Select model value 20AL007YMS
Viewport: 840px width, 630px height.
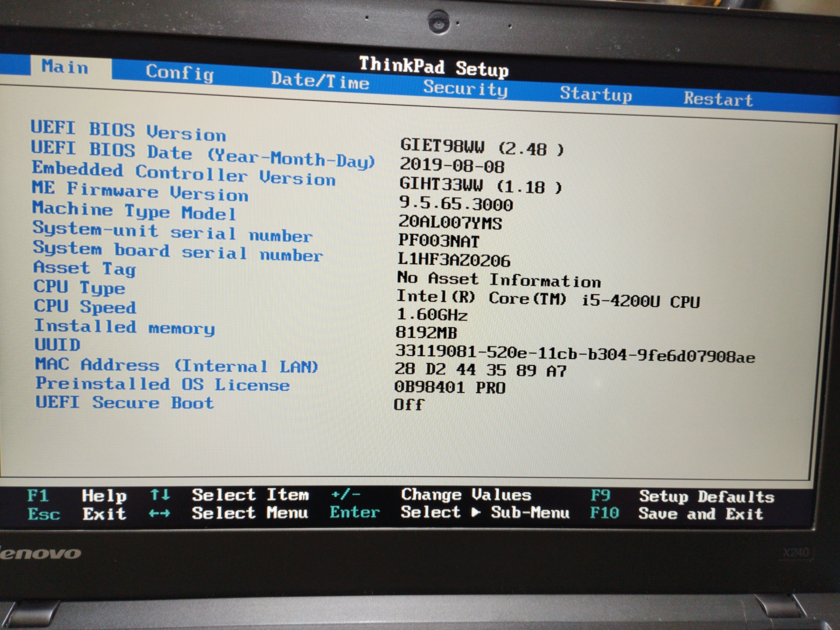point(450,222)
